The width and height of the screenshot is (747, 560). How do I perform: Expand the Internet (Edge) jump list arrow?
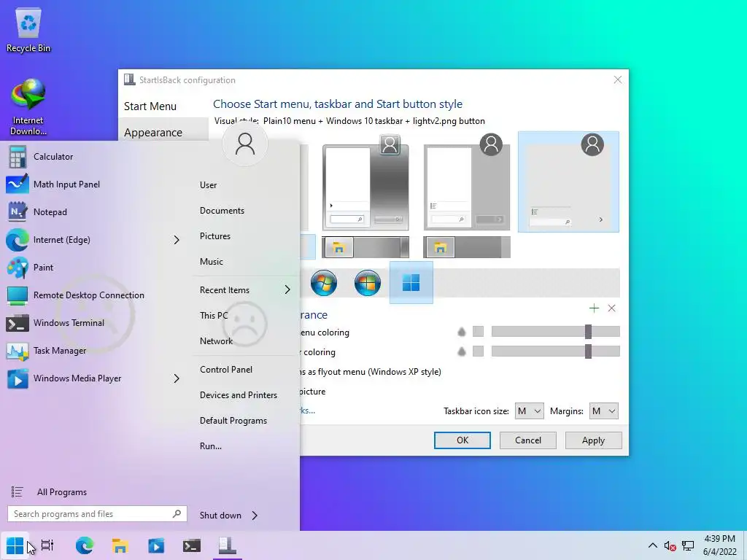(177, 239)
